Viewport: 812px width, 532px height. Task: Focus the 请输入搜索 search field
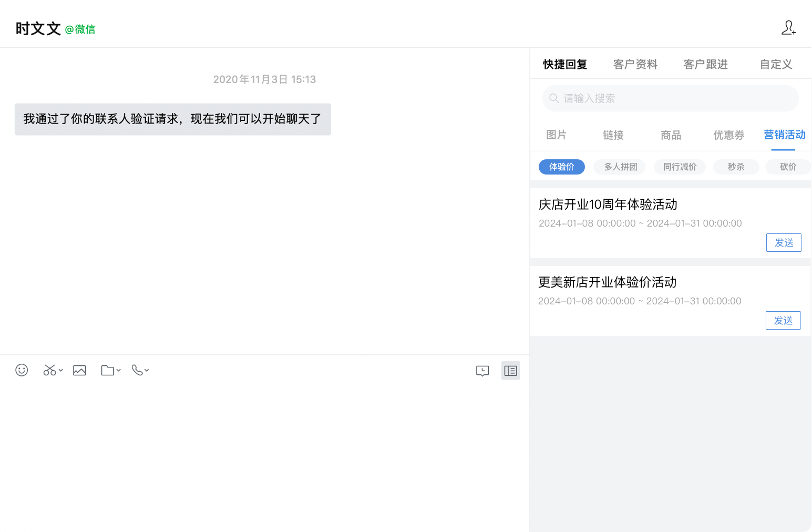[671, 98]
